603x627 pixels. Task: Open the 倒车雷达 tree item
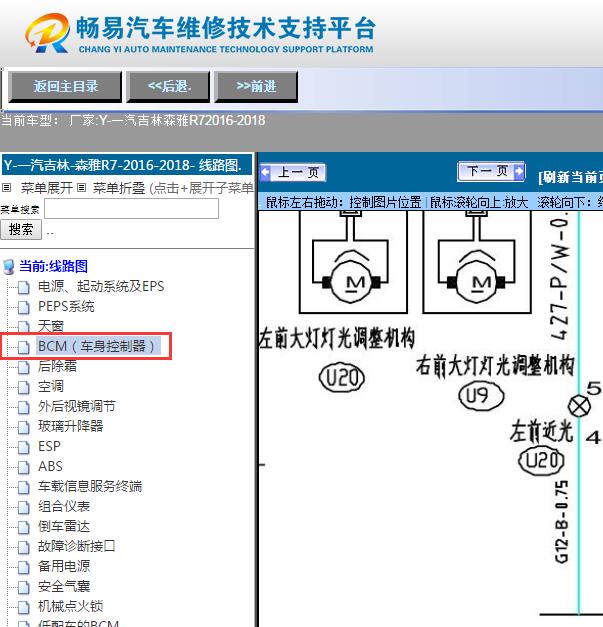[x=64, y=526]
